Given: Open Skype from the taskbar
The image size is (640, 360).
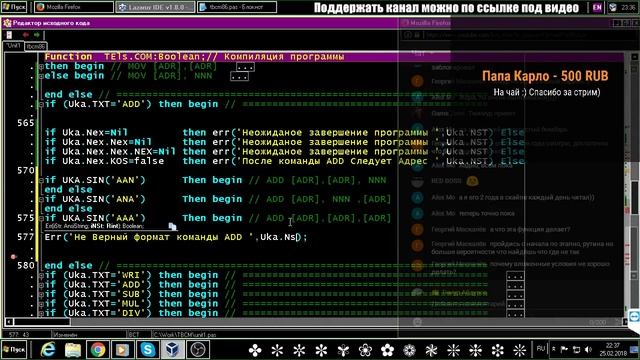Looking at the screenshot, I should 147,350.
